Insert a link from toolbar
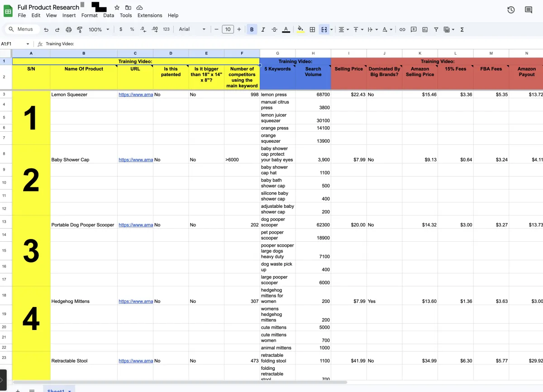 (x=402, y=29)
